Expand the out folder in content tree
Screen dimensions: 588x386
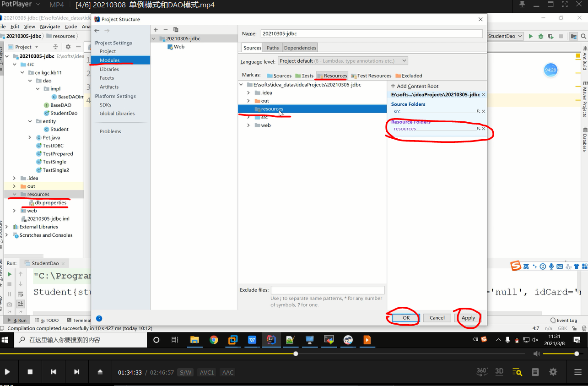[x=248, y=101]
